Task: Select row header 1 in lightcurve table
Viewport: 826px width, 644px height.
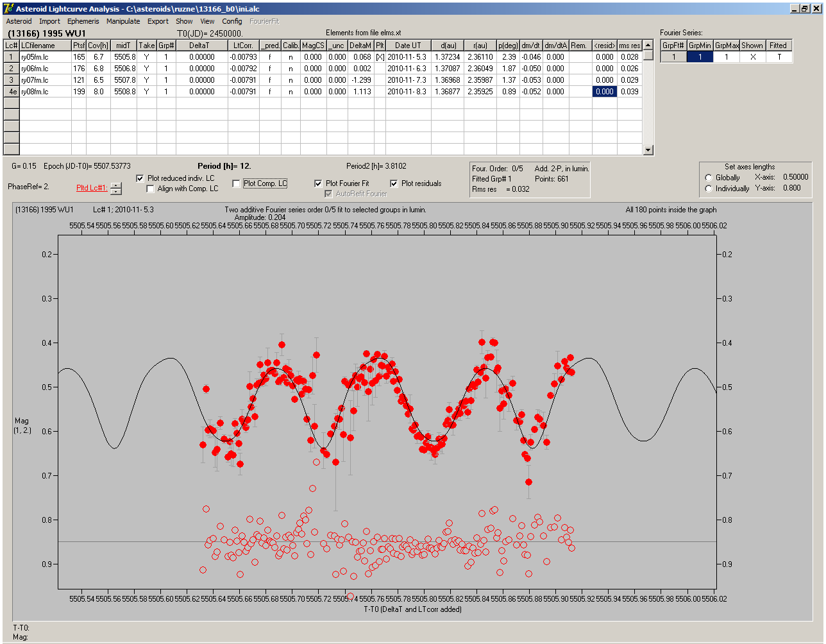Action: tap(12, 57)
